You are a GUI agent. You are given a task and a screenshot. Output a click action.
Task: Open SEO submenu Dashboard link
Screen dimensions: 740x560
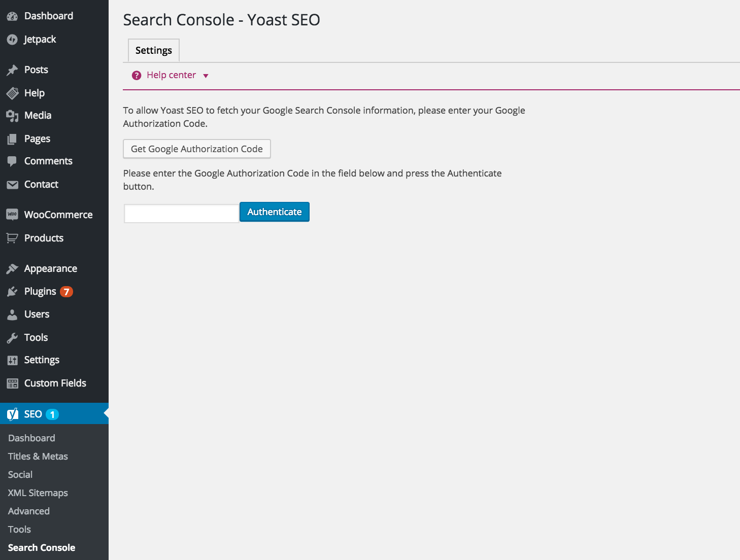click(31, 438)
